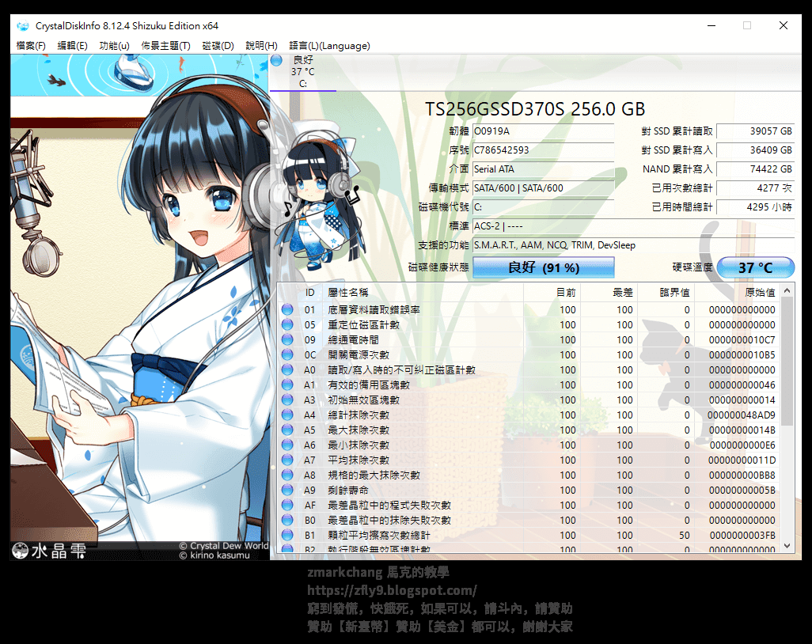Click threshold value 50 in B1 row
This screenshot has width=812, height=644.
point(684,535)
